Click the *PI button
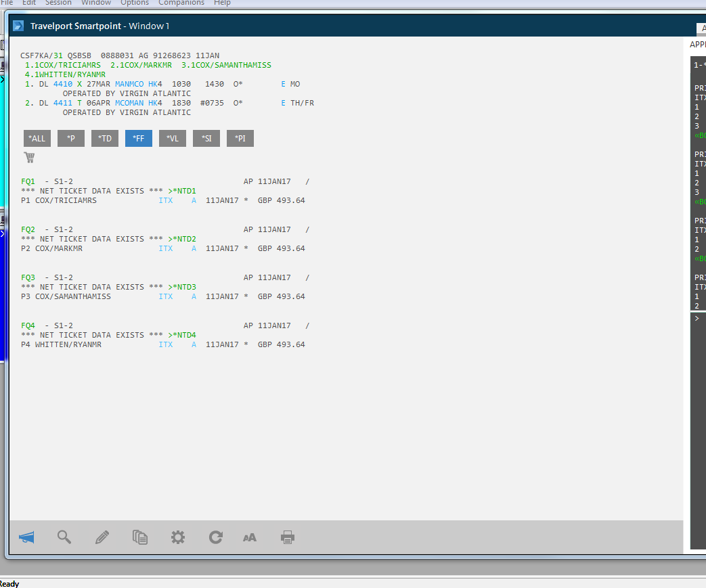The image size is (706, 588). [240, 138]
